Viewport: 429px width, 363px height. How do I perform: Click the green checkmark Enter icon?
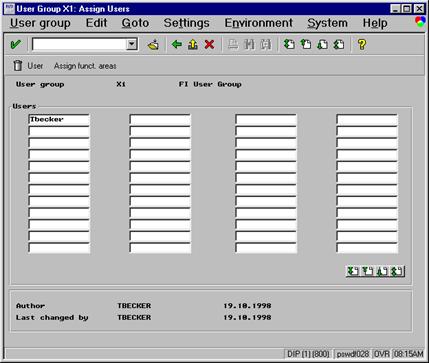[x=15, y=44]
